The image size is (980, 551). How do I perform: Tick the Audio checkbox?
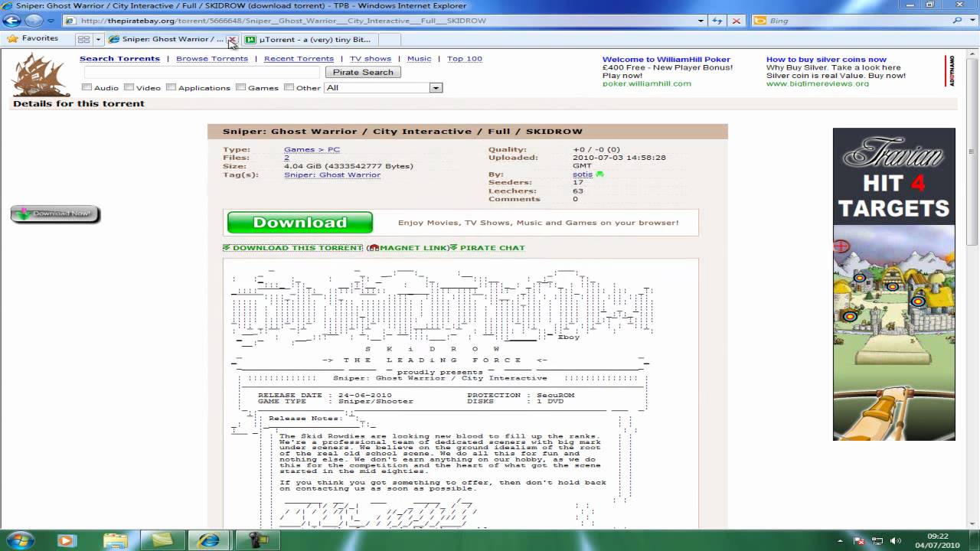coord(87,87)
